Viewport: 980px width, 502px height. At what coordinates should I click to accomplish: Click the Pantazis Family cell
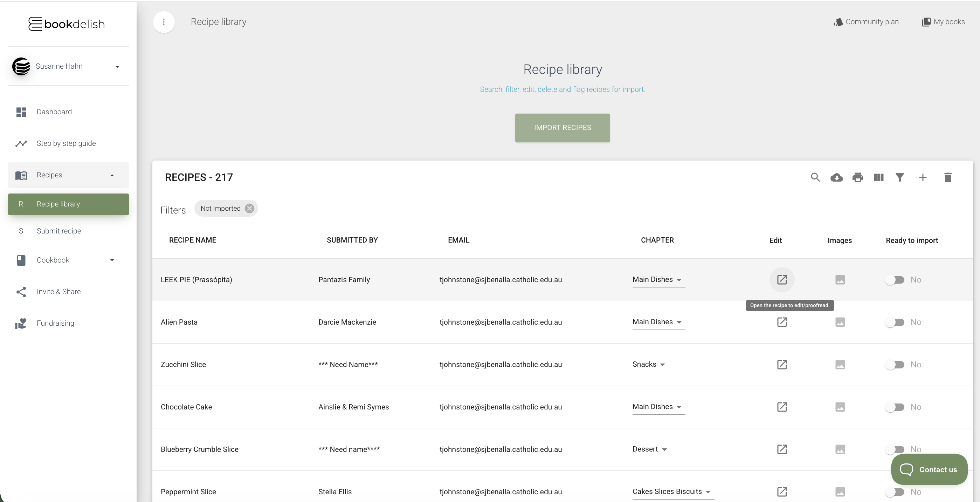pyautogui.click(x=344, y=280)
